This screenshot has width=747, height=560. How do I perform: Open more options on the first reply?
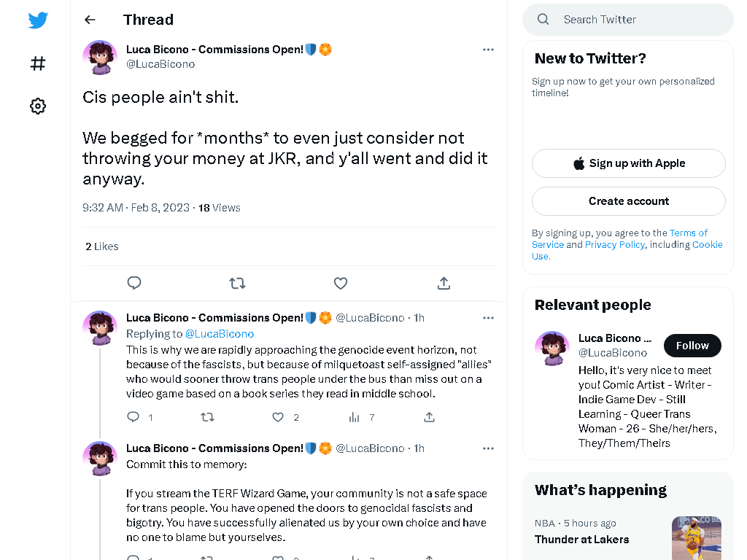(488, 318)
